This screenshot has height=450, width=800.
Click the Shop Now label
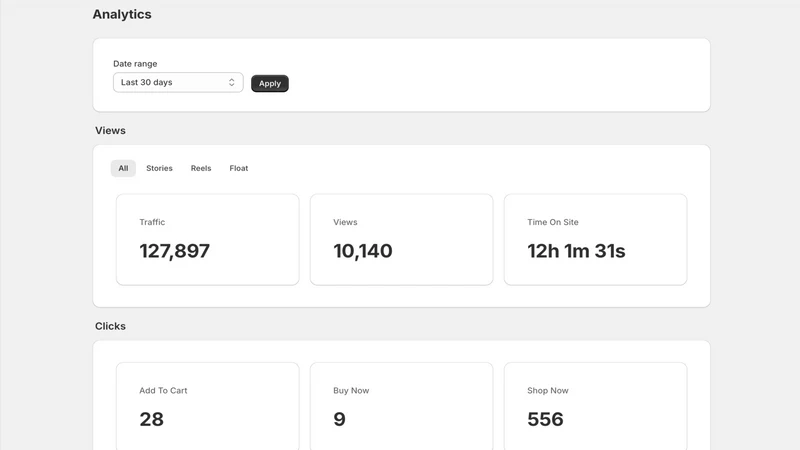[x=547, y=390]
